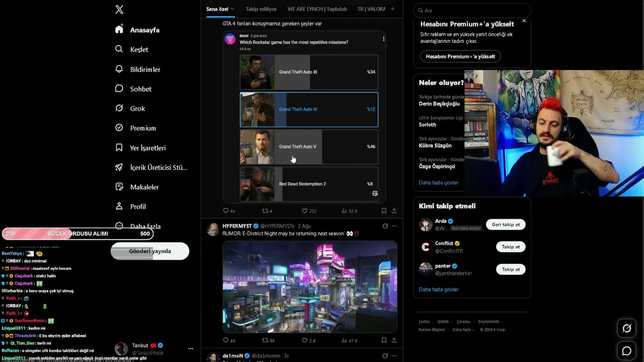Screen dimensions: 644x362
Task: Open the Kübra Süzgün trend
Action: [435, 146]
